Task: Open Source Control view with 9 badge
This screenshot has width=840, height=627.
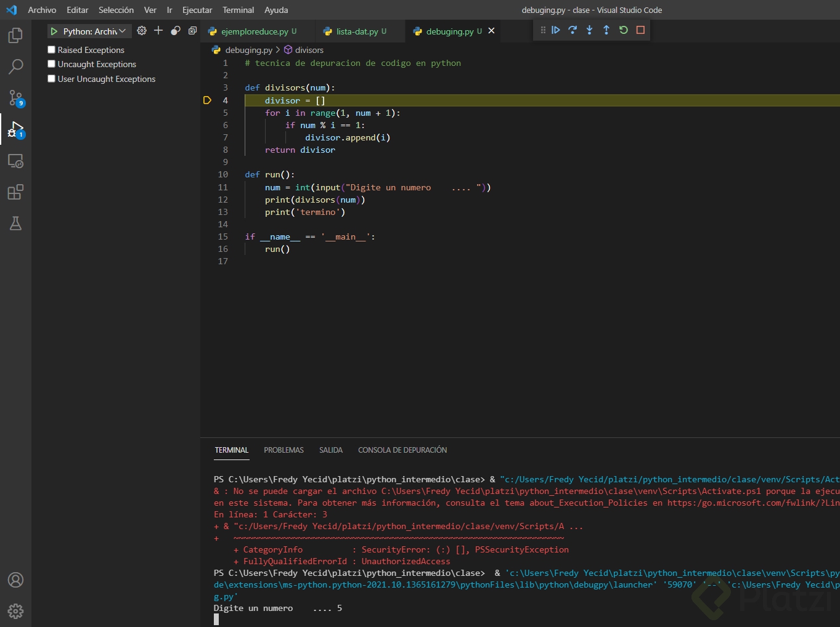Action: pos(15,98)
